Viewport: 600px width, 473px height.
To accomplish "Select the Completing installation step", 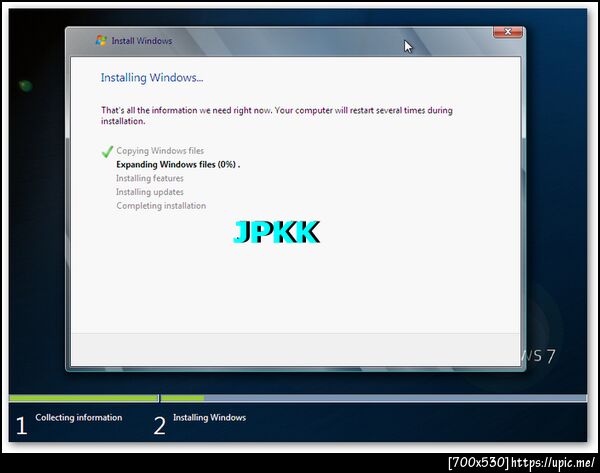I will [161, 206].
